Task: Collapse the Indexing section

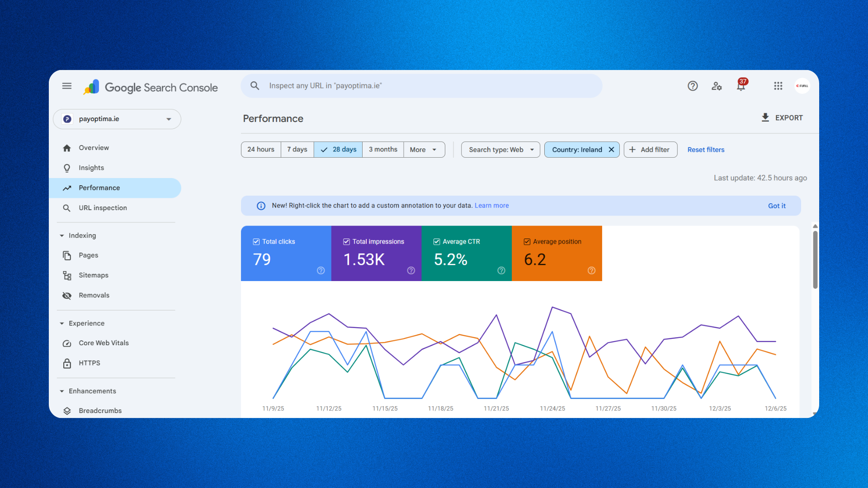Action: coord(62,236)
